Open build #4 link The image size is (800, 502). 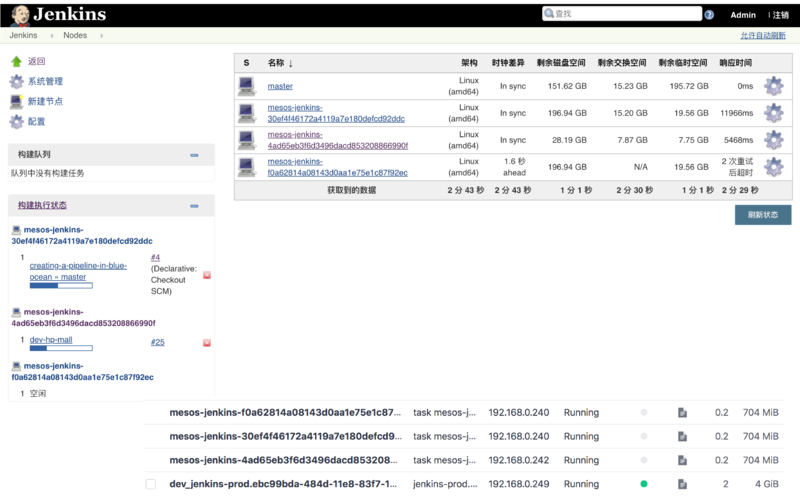coord(156,258)
